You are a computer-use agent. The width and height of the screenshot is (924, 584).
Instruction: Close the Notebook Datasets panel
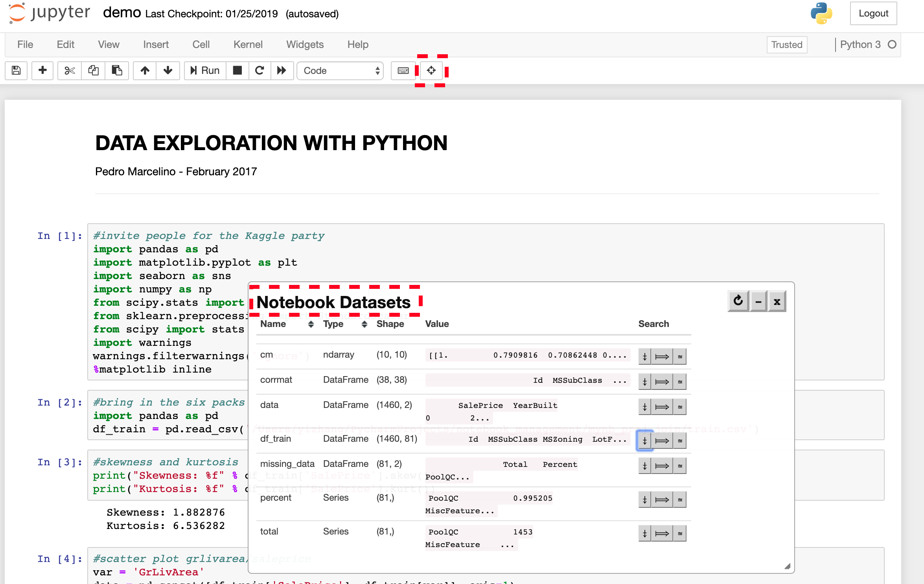click(777, 301)
